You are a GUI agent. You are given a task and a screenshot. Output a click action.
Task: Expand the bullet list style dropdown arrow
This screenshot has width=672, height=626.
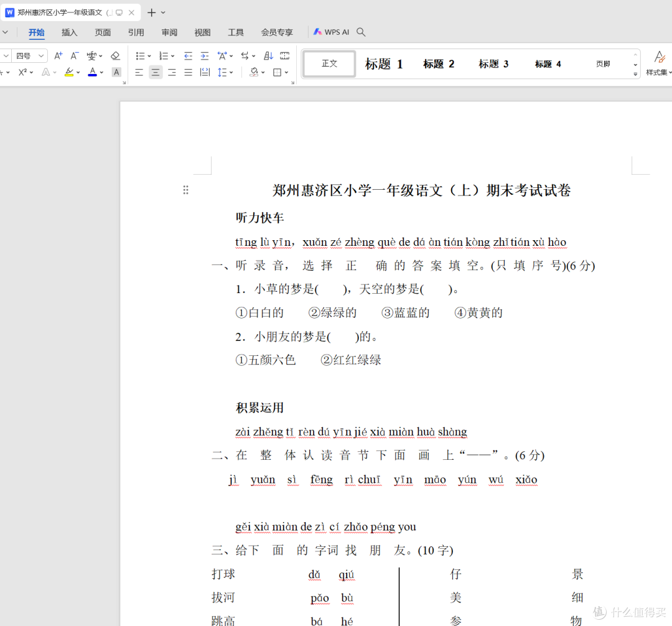point(149,56)
